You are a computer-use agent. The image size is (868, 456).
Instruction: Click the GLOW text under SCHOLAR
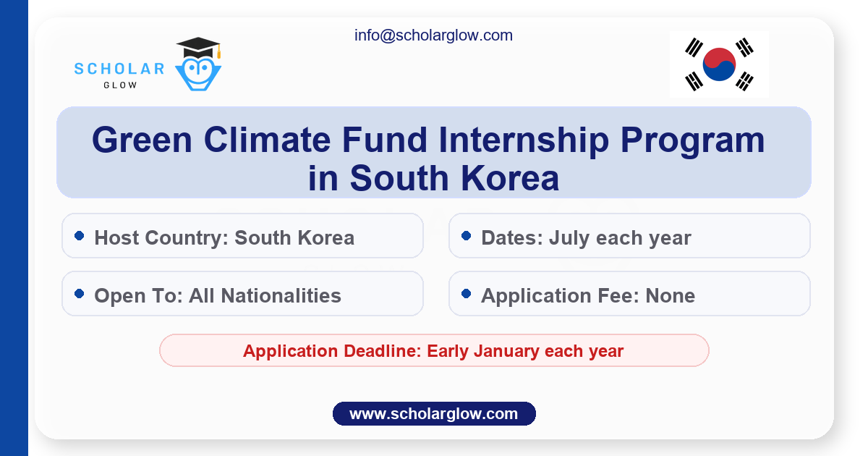[x=119, y=85]
